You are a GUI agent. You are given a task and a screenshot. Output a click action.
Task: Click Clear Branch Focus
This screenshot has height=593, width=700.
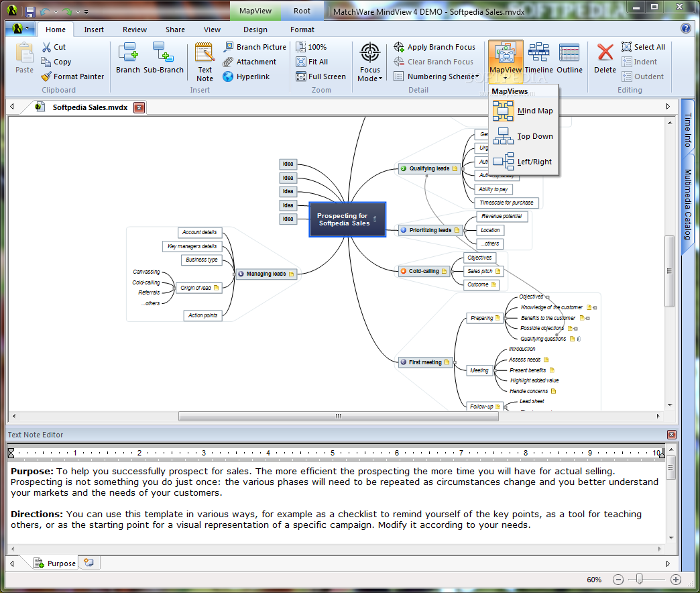[x=434, y=62]
